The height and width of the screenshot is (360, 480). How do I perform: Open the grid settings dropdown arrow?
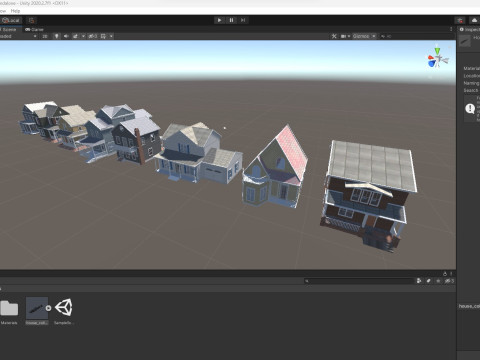[111, 36]
